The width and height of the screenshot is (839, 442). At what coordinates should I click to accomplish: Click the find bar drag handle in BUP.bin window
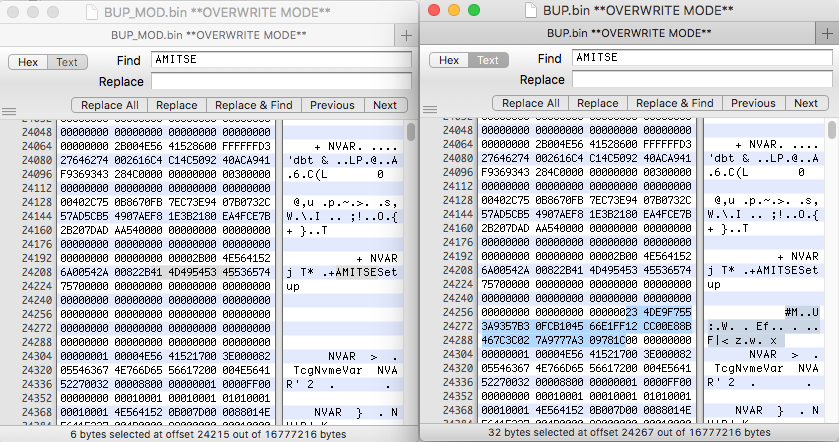pyautogui.click(x=430, y=109)
